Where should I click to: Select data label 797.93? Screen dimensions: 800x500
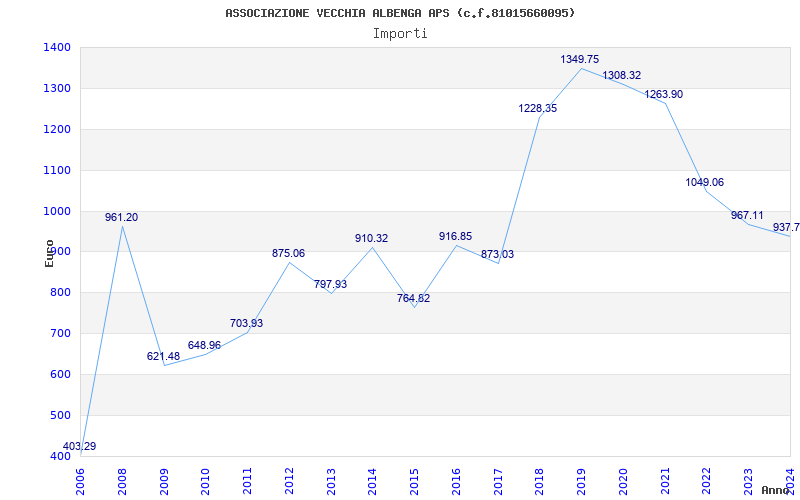point(330,284)
